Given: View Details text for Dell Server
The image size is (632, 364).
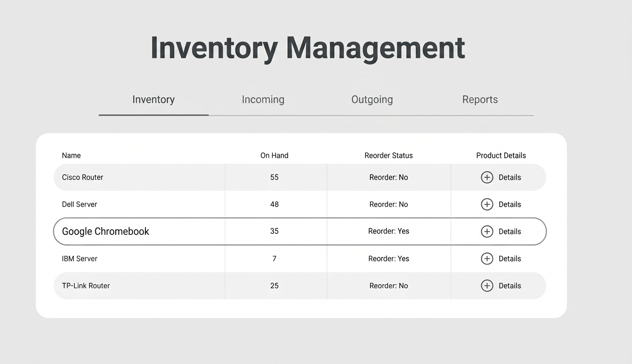Looking at the screenshot, I should 510,204.
